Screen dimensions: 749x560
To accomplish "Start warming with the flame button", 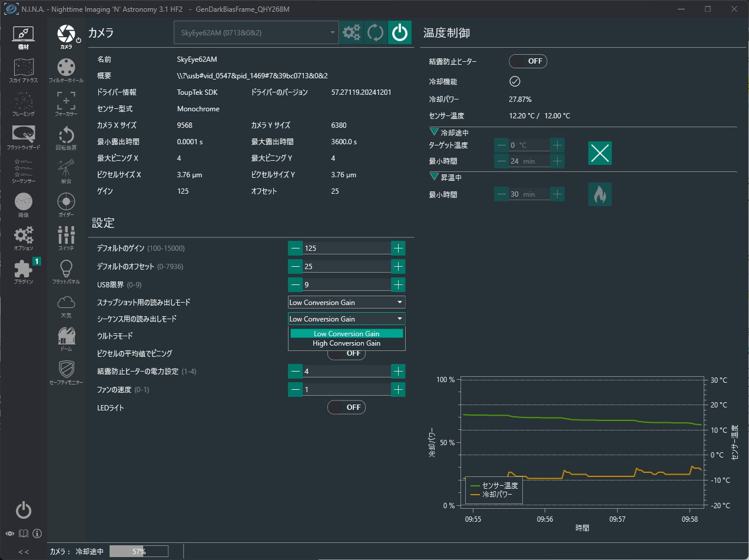I will (600, 194).
